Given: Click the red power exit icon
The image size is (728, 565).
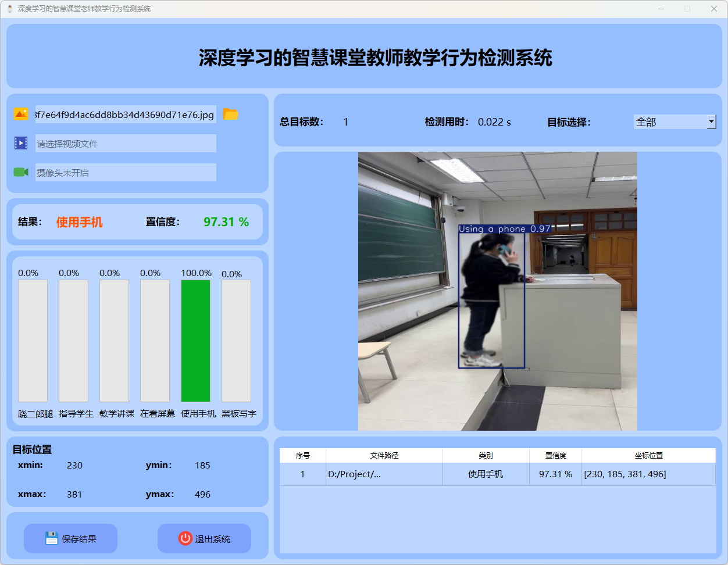Looking at the screenshot, I should point(185,538).
